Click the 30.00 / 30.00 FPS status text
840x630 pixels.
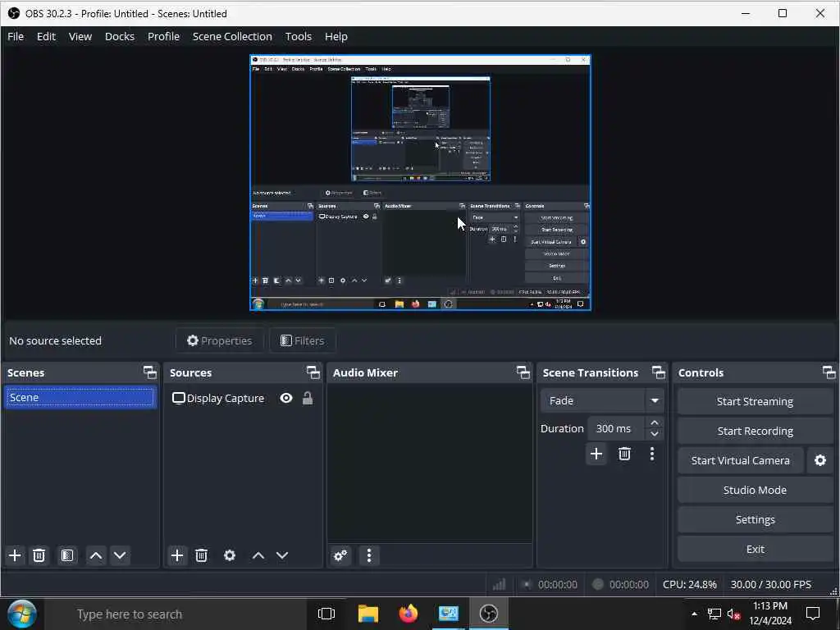pyautogui.click(x=771, y=584)
